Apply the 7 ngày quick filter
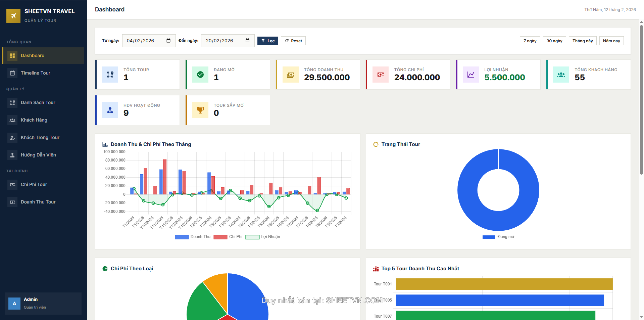The image size is (644, 320). point(530,41)
